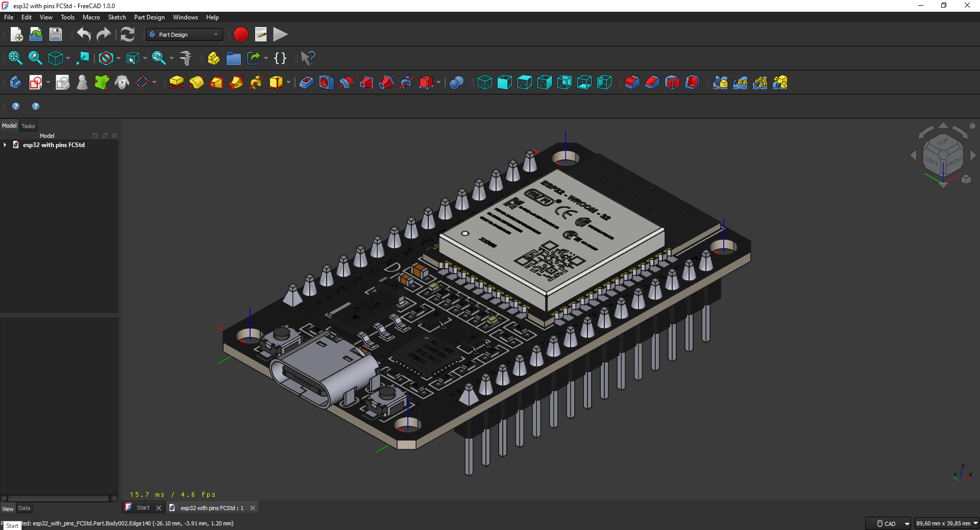Fit selection in the view
The height and width of the screenshot is (530, 980).
coord(35,58)
